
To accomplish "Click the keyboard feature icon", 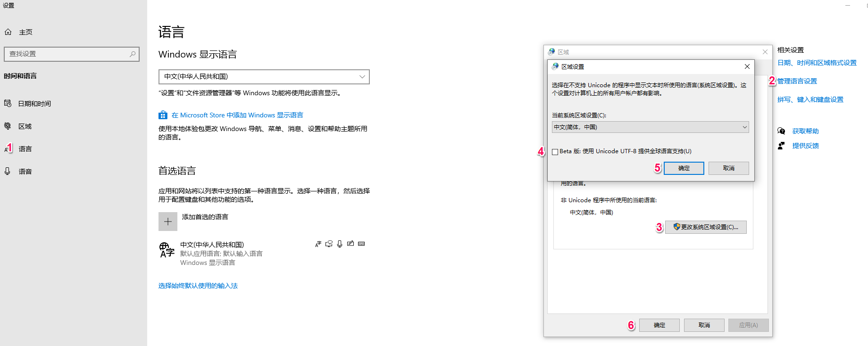I will [x=361, y=244].
